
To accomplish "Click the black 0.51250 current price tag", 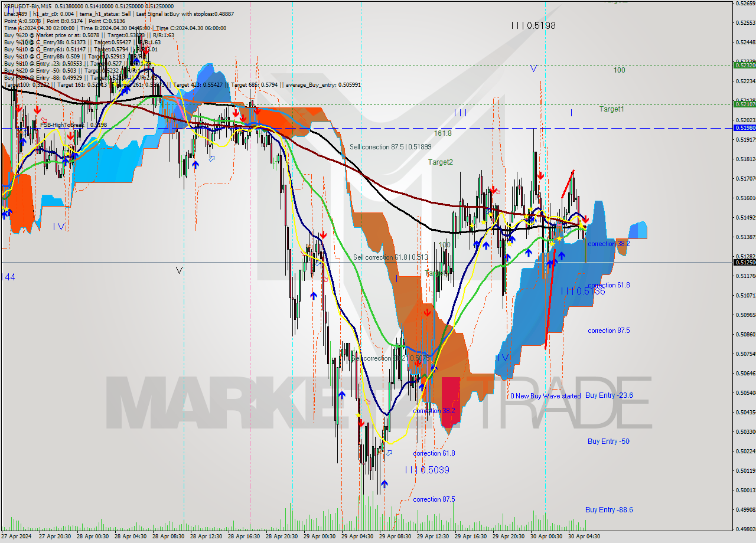I will 744,262.
